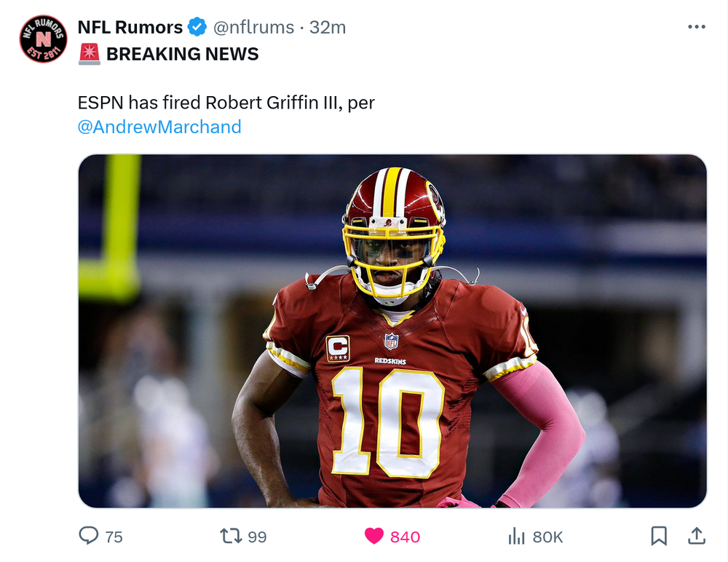Screen dimensions: 728x562
Task: Open the @nflrums handle link
Action: [x=253, y=28]
